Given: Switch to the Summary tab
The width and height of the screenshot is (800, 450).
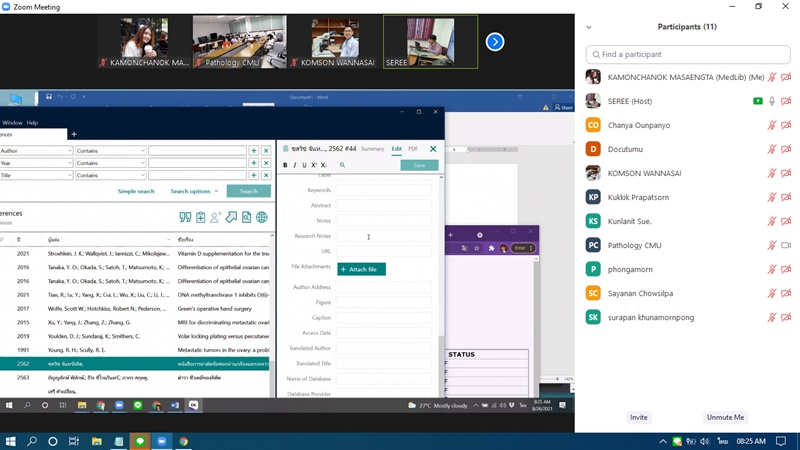Looking at the screenshot, I should [372, 149].
